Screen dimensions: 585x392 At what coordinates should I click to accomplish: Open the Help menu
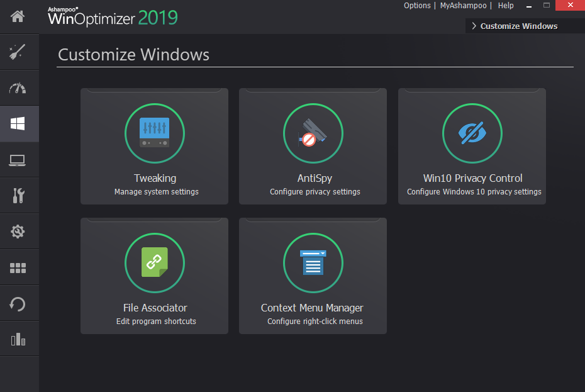[x=506, y=6]
